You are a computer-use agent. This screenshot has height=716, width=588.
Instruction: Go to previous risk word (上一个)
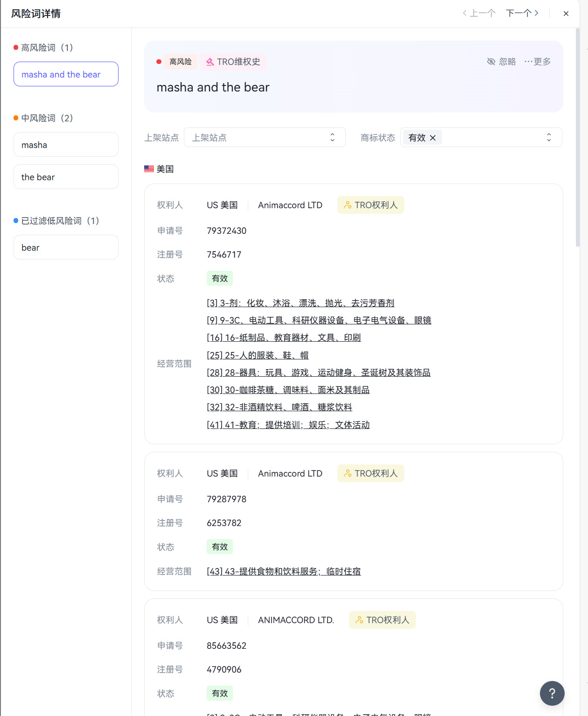479,13
